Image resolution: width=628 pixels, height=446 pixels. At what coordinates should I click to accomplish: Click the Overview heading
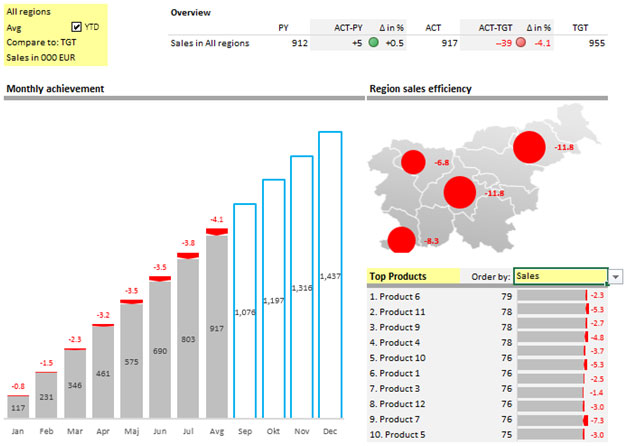coord(190,12)
